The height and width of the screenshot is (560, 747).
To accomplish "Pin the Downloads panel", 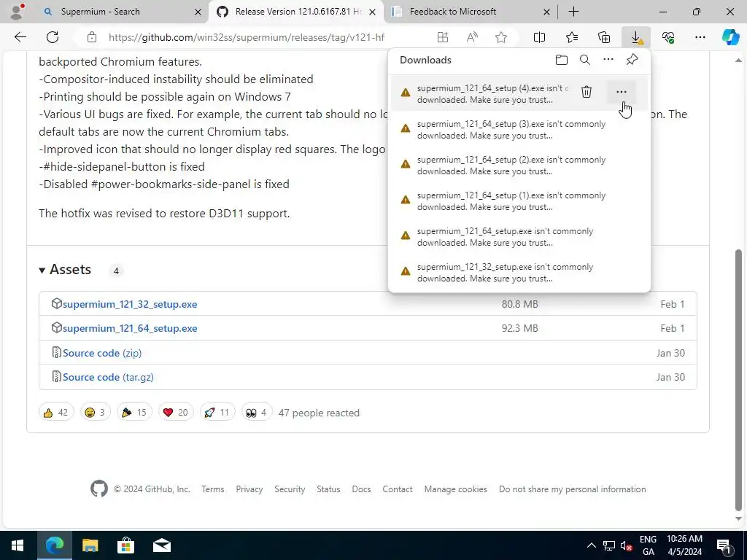I will [632, 60].
